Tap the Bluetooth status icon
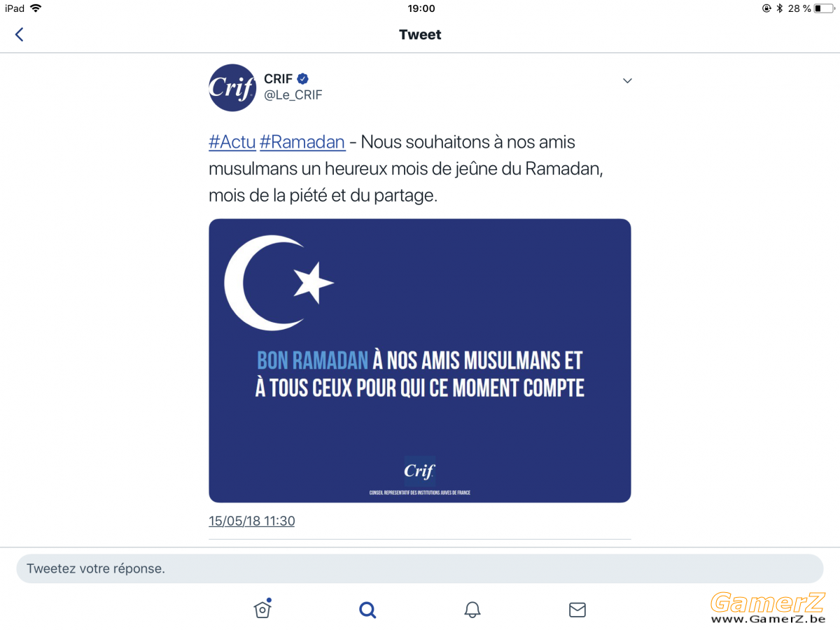 tap(779, 8)
